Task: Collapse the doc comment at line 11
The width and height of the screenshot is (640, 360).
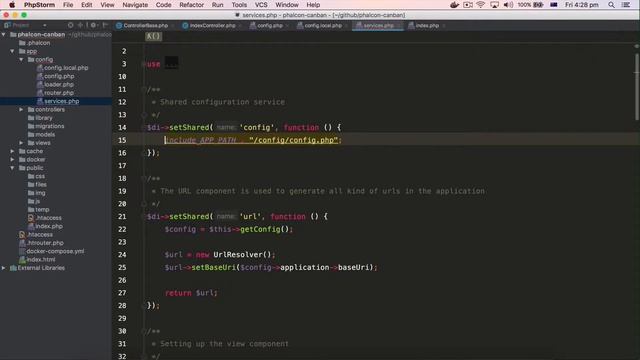Action: click(x=144, y=89)
